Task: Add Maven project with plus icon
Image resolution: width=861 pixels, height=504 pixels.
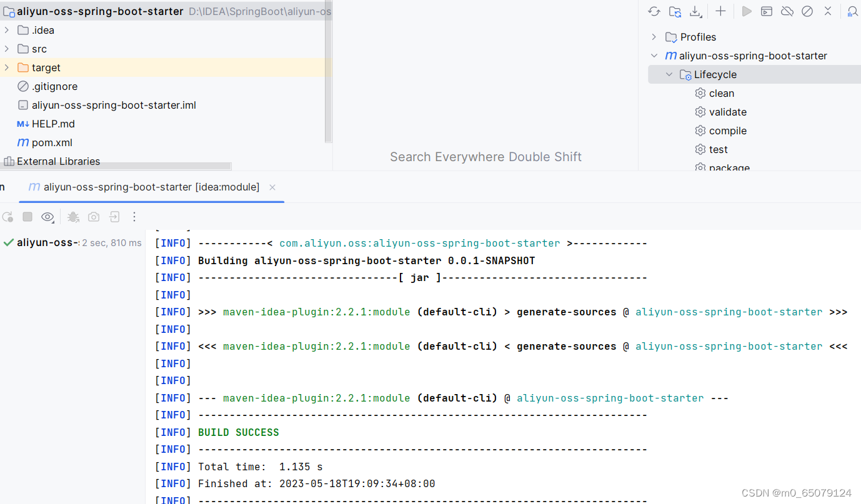Action: [720, 11]
